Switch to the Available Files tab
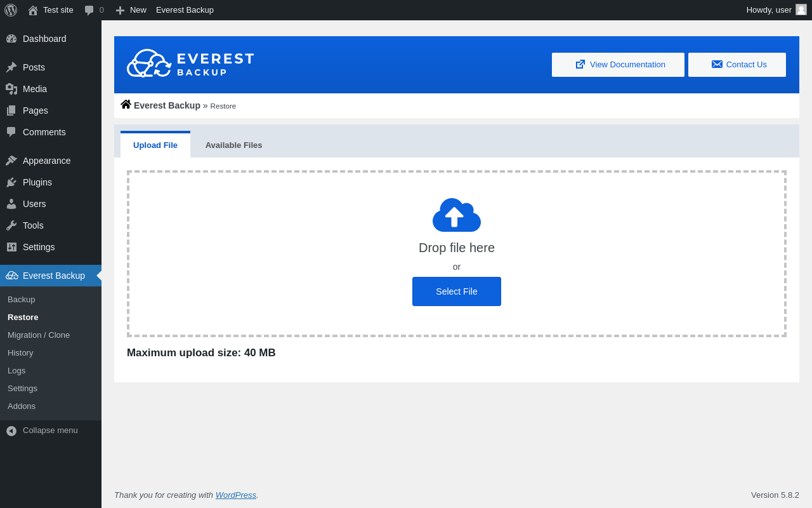Viewport: 812px width, 508px height. point(233,145)
